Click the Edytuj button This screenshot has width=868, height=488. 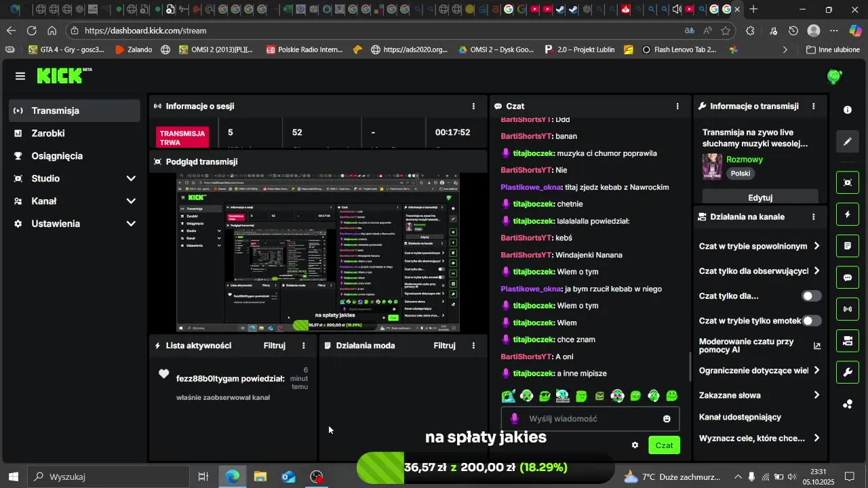[x=760, y=197]
